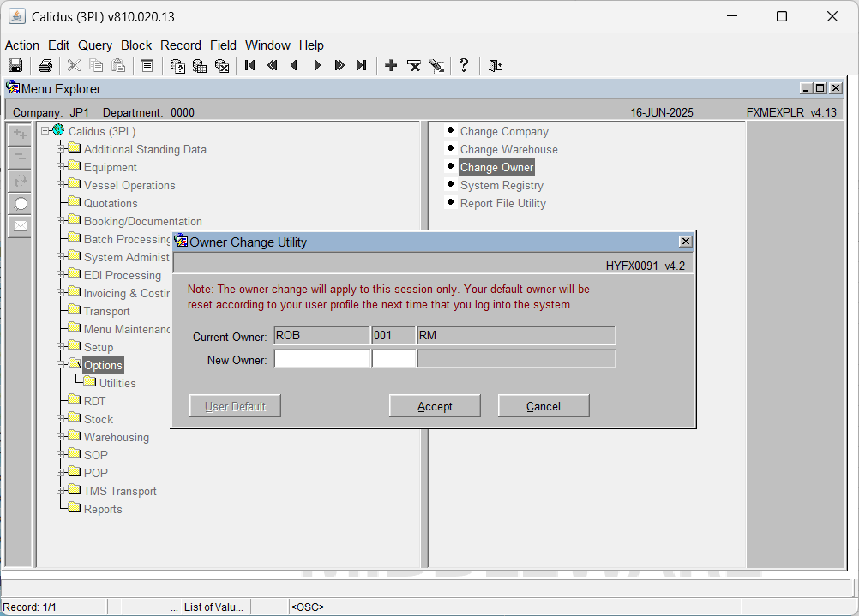This screenshot has width=859, height=616.
Task: Expand the Stock folder node
Action: tap(61, 418)
